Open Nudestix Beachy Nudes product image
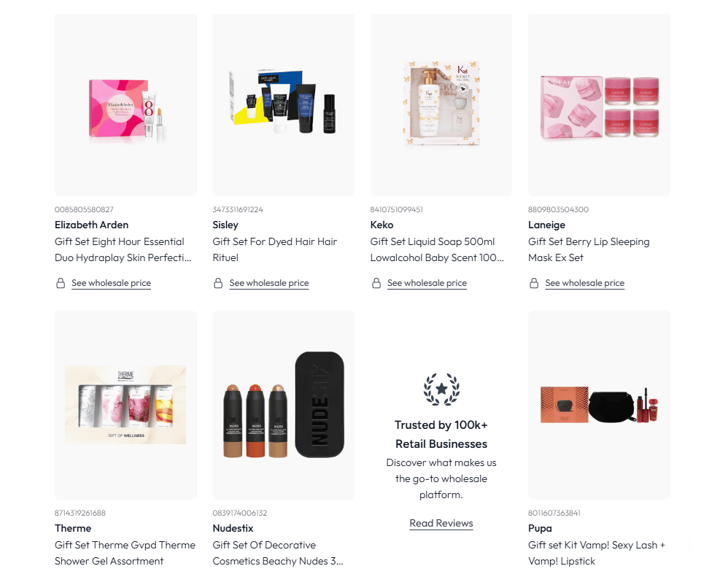The image size is (728, 574). click(x=283, y=405)
